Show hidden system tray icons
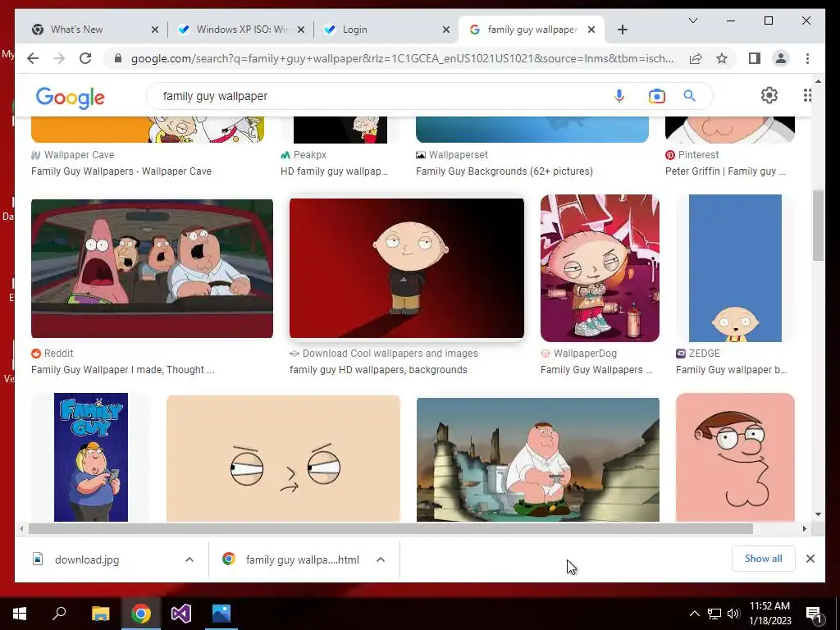Viewport: 840px width, 630px height. pos(694,614)
